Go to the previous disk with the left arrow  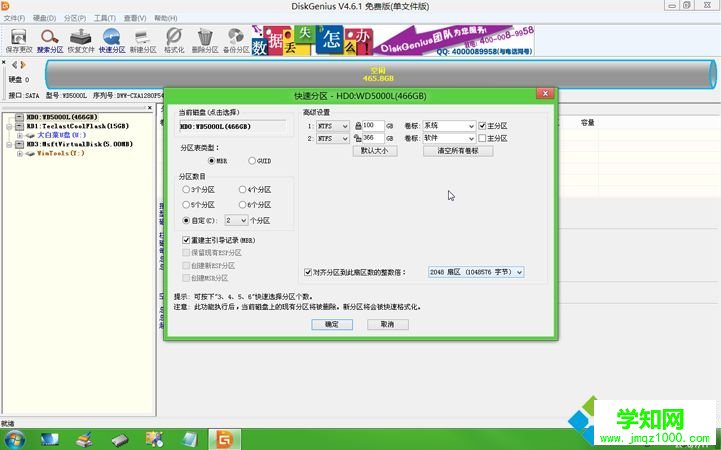[x=14, y=65]
